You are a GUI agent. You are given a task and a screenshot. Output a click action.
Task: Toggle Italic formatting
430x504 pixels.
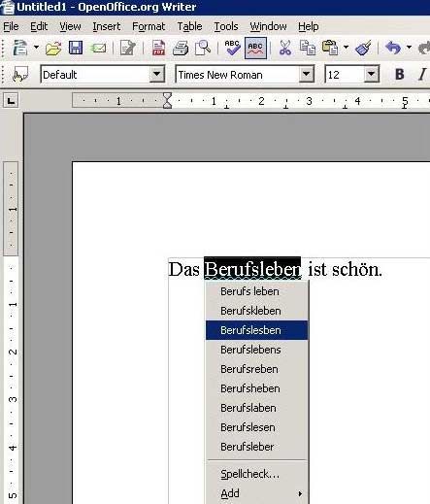422,75
